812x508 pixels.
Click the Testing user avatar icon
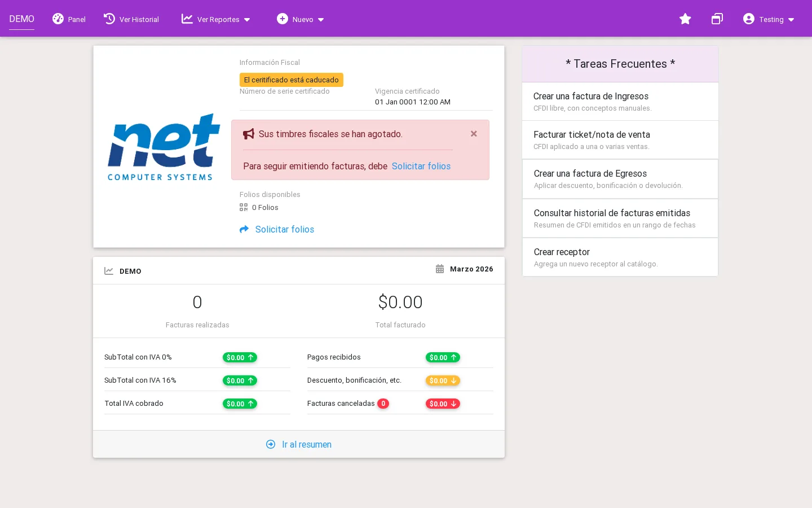point(749,19)
